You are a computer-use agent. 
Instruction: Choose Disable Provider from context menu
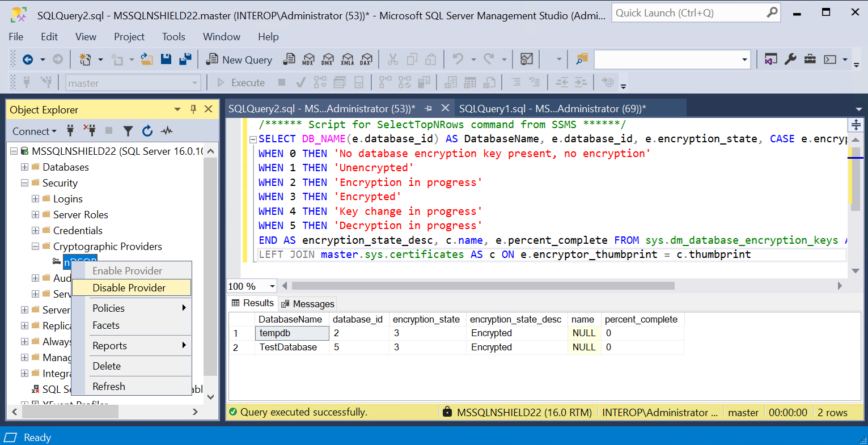(x=132, y=287)
